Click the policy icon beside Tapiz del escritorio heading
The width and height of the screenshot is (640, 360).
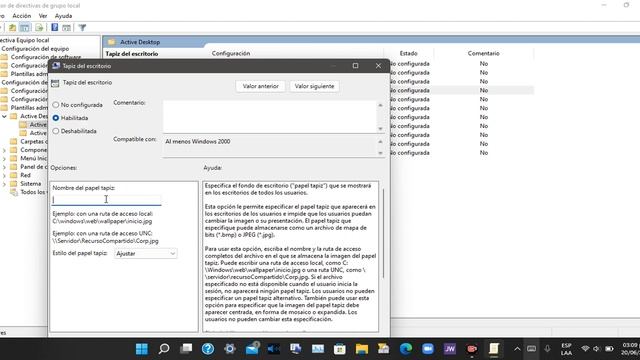point(55,83)
